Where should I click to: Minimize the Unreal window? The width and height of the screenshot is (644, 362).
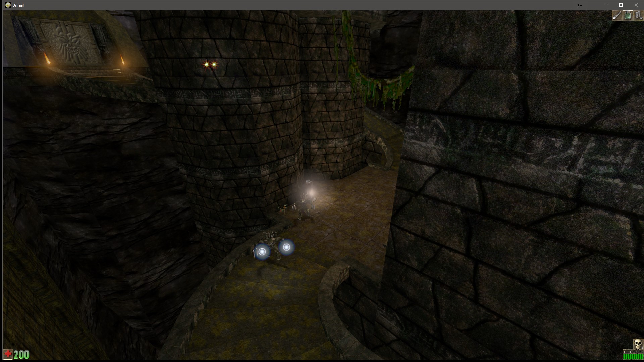(606, 5)
